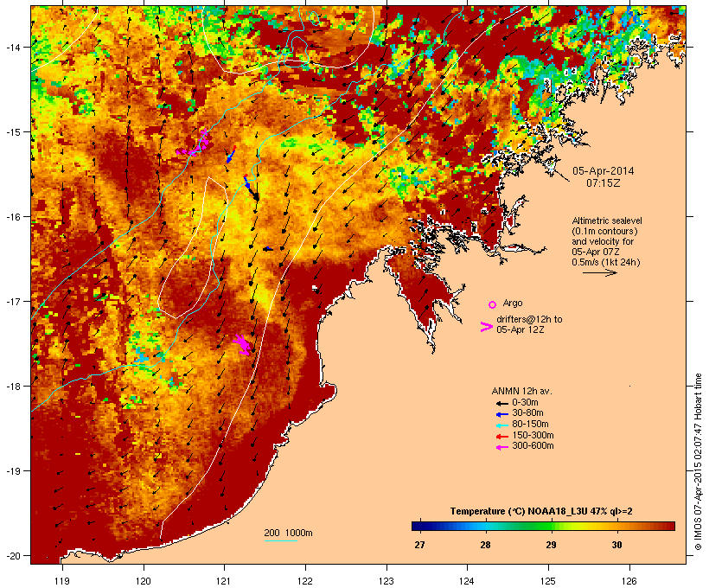Click the 27 value on temperature scale
Screen dimensions: 709x588
tap(419, 545)
